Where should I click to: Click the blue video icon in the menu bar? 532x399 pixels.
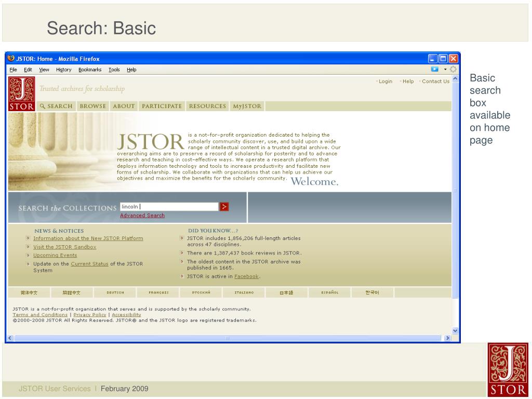tap(435, 69)
